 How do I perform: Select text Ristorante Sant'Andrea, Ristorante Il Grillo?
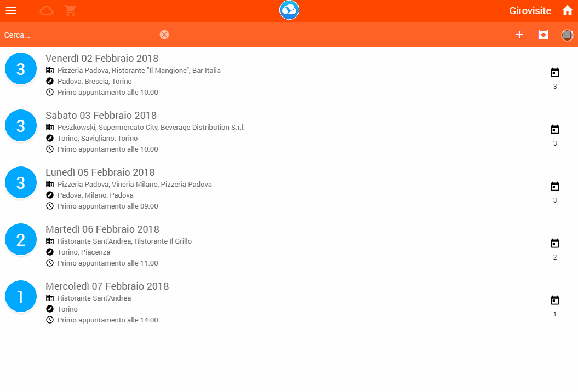coord(124,241)
